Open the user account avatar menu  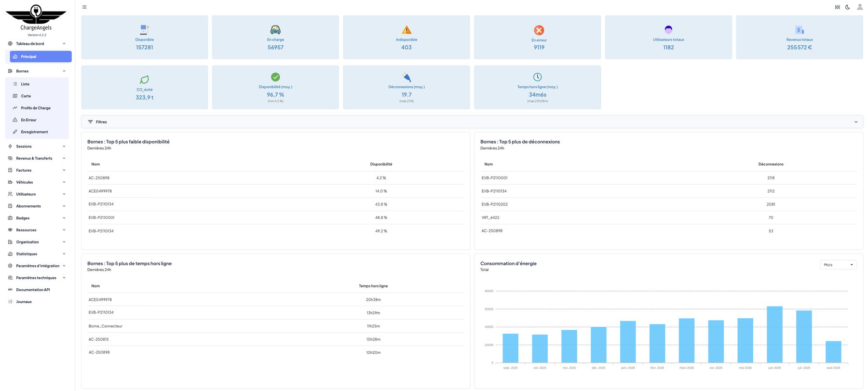(x=860, y=7)
